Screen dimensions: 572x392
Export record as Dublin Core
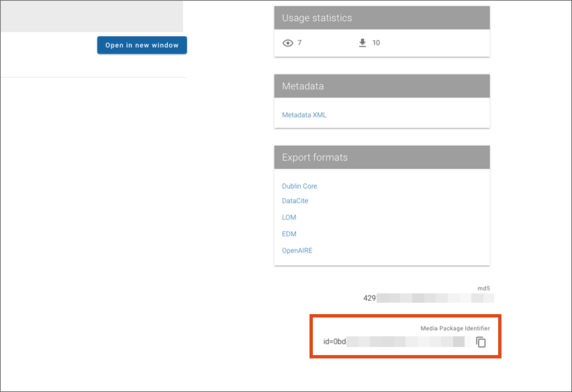pyautogui.click(x=299, y=186)
